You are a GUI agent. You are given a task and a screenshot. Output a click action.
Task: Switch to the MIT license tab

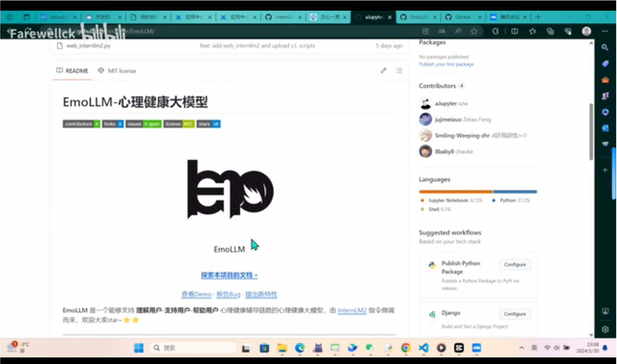117,71
